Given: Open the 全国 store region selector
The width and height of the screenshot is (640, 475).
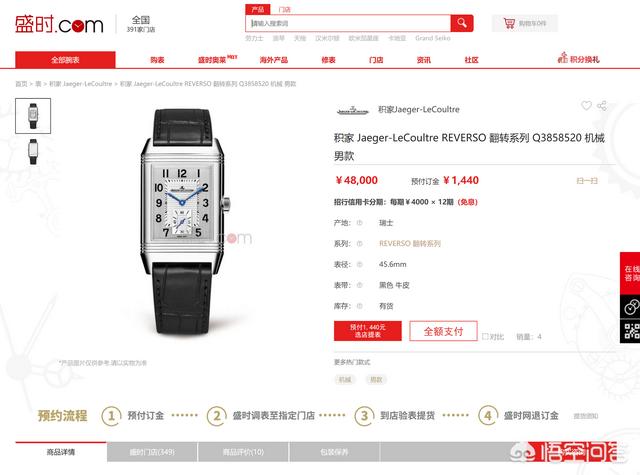Looking at the screenshot, I should (141, 24).
